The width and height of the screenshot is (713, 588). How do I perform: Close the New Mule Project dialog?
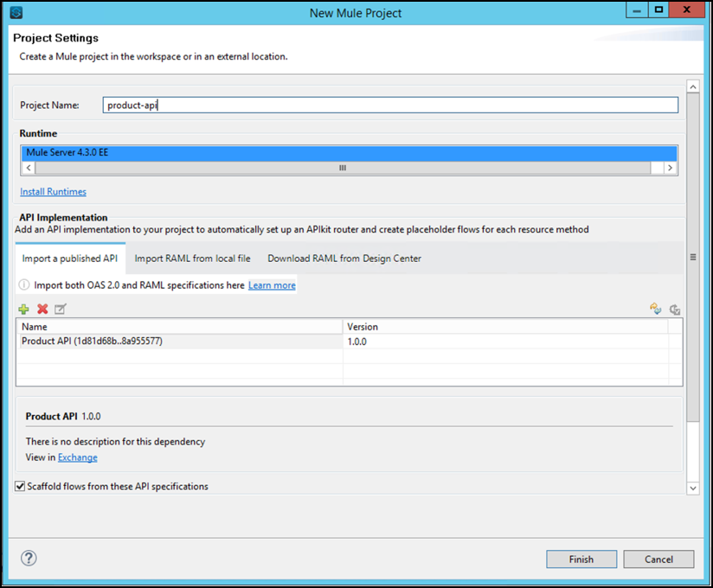click(x=687, y=10)
